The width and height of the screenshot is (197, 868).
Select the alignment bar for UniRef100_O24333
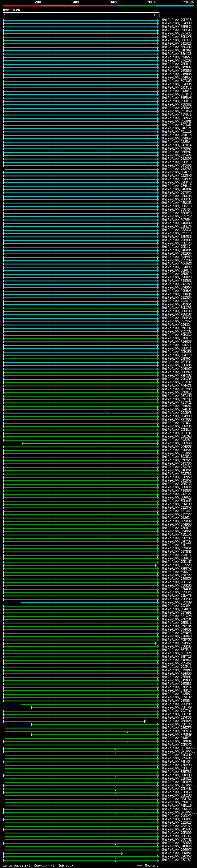(81, 23)
